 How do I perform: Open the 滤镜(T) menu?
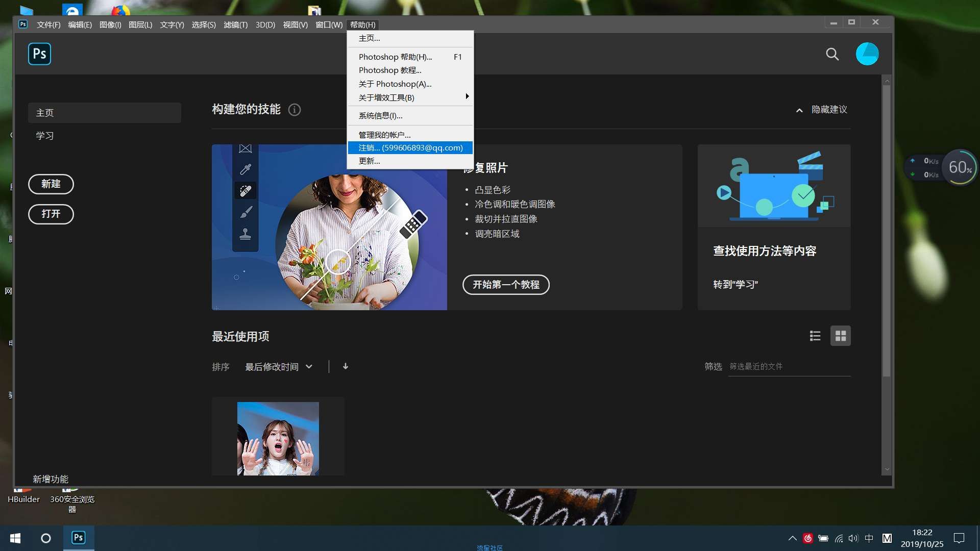235,24
